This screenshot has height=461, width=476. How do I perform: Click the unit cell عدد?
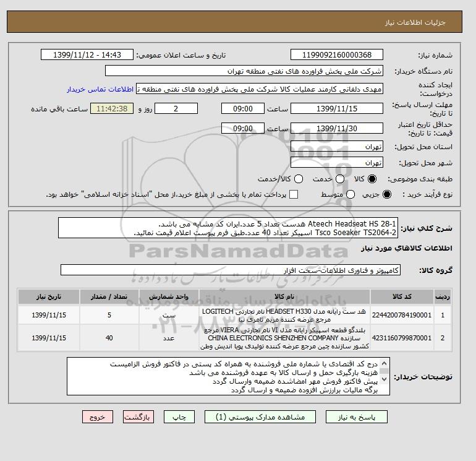(169, 338)
